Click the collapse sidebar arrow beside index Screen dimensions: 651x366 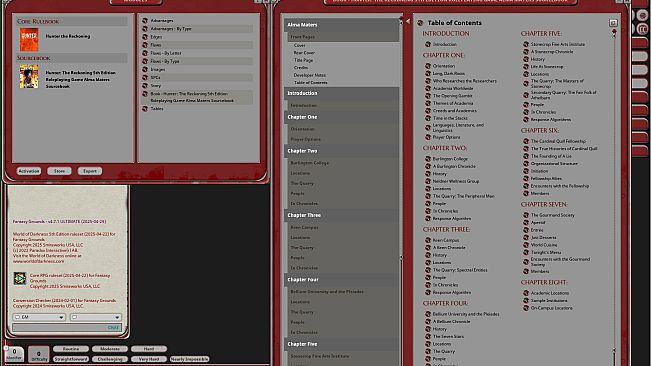click(x=408, y=21)
